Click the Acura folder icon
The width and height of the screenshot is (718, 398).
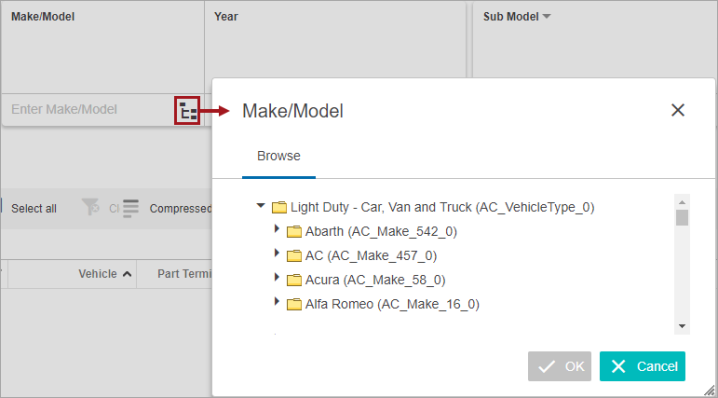[x=294, y=280]
